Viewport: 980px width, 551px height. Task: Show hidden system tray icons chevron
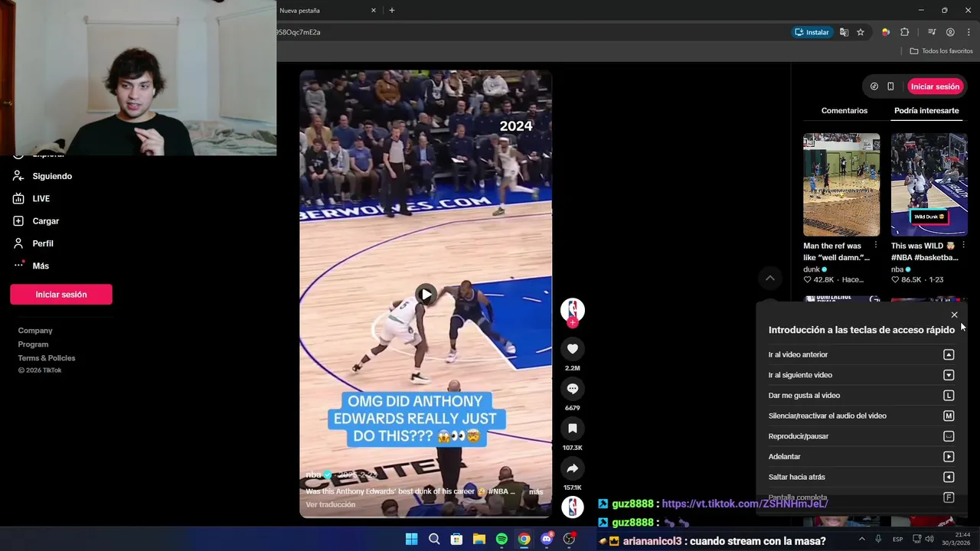(x=861, y=539)
